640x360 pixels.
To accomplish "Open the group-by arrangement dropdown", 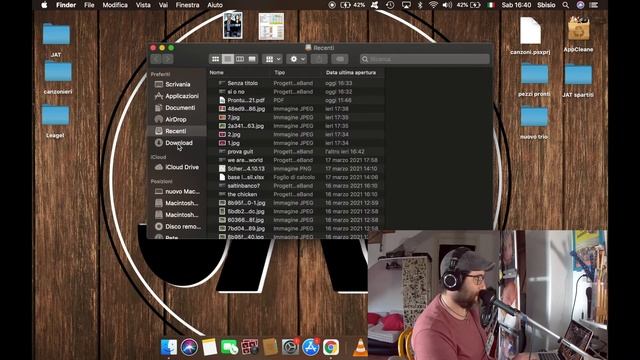I will tap(272, 59).
